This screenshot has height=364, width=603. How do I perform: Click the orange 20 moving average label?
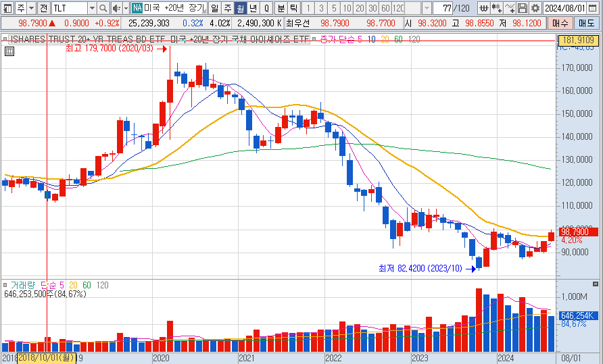click(x=385, y=39)
